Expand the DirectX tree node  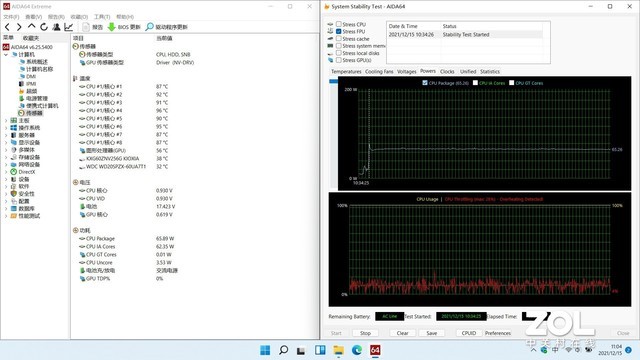[x=6, y=172]
